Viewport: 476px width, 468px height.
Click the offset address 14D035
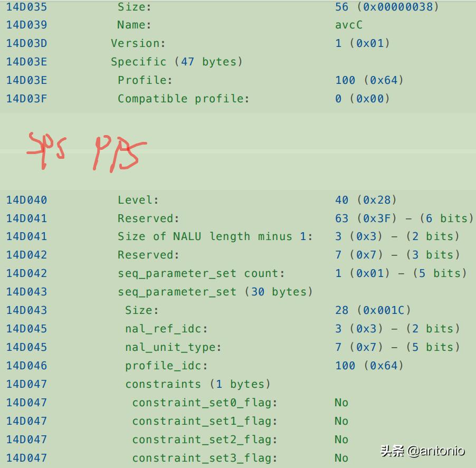coord(26,7)
